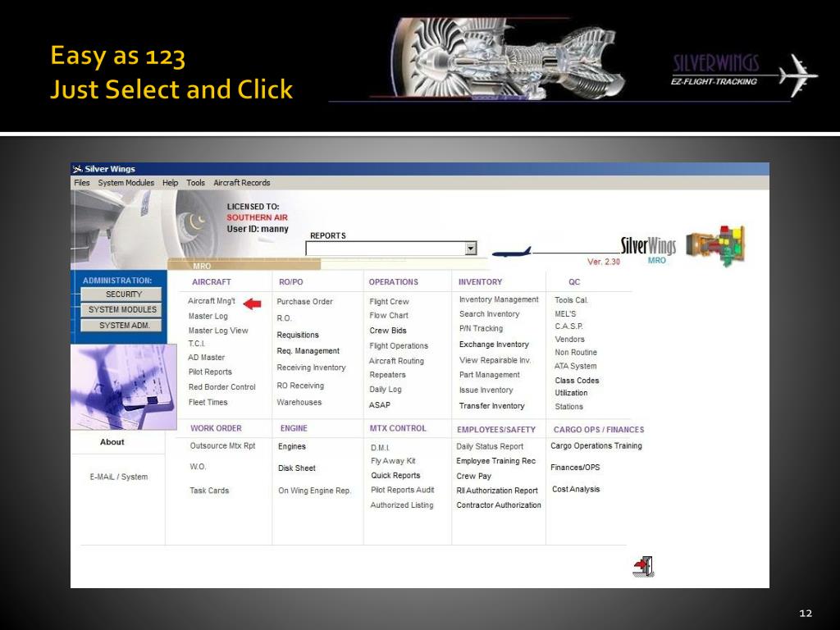Image resolution: width=840 pixels, height=630 pixels.
Task: Open Inventory Management
Action: [499, 299]
